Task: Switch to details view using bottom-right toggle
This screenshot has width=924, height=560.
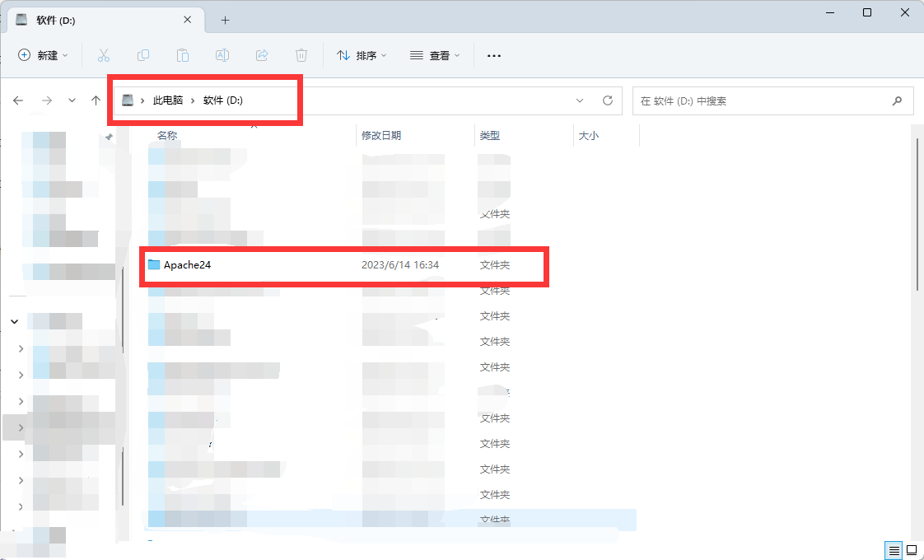Action: pyautogui.click(x=894, y=550)
